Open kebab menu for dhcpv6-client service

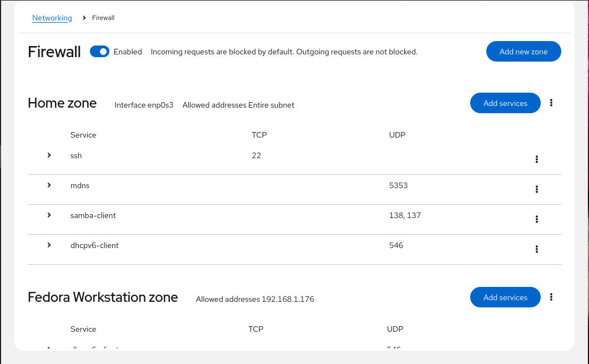537,249
